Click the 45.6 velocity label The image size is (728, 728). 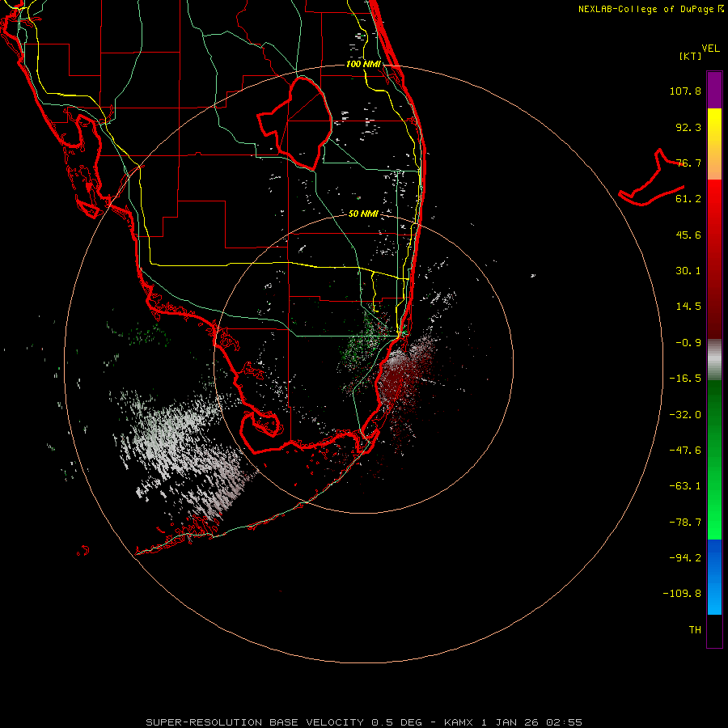(x=688, y=235)
